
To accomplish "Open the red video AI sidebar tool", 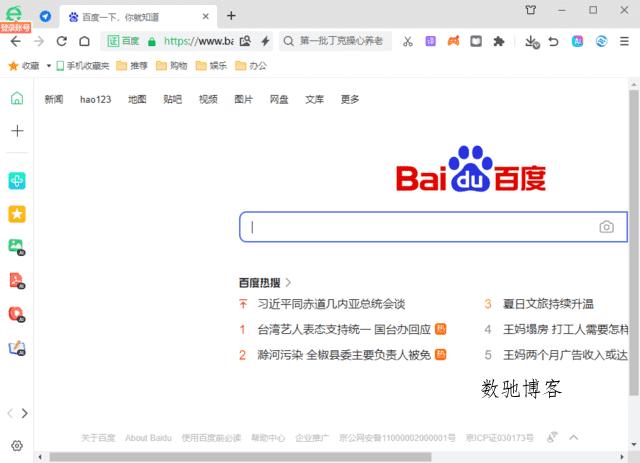I will click(x=17, y=314).
